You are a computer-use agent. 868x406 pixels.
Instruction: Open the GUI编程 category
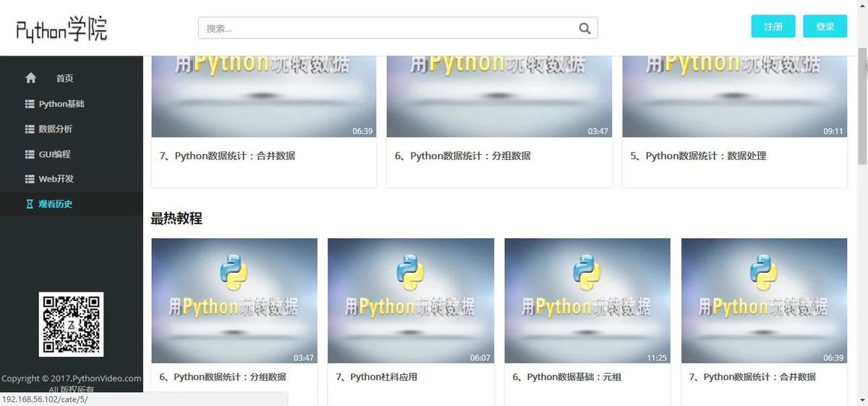point(55,155)
